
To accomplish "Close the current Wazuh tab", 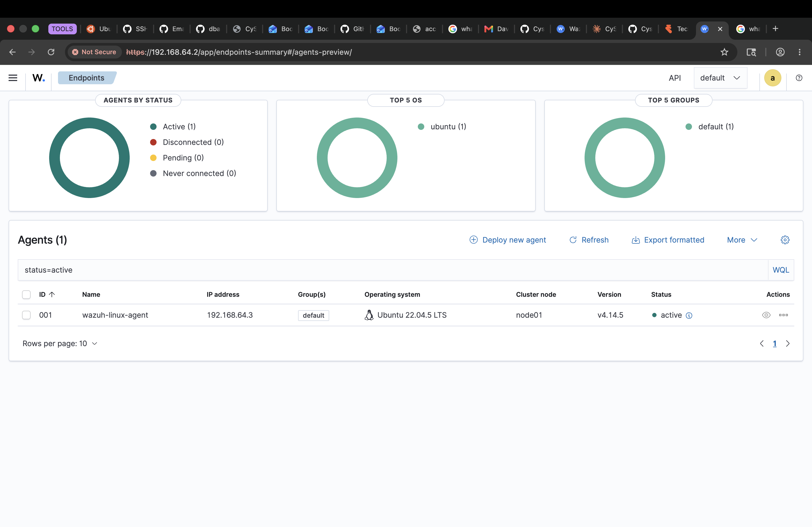I will coord(720,29).
